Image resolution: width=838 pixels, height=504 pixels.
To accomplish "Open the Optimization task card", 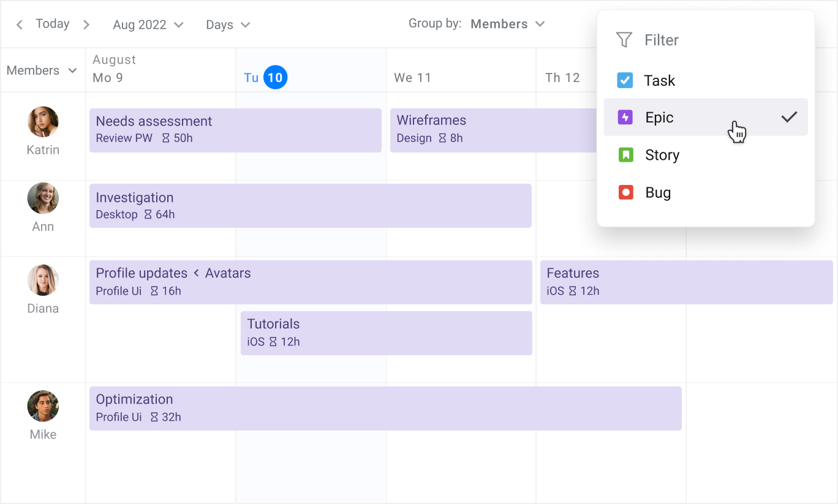I will (x=385, y=408).
